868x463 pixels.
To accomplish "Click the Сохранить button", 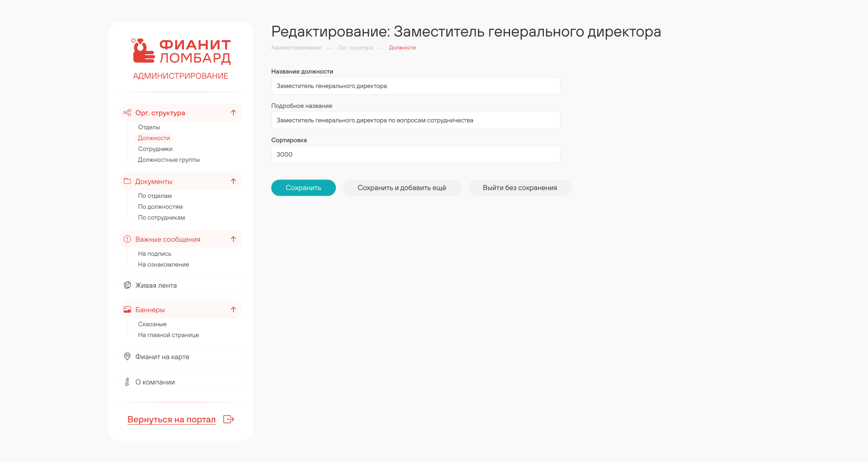I will [x=303, y=187].
